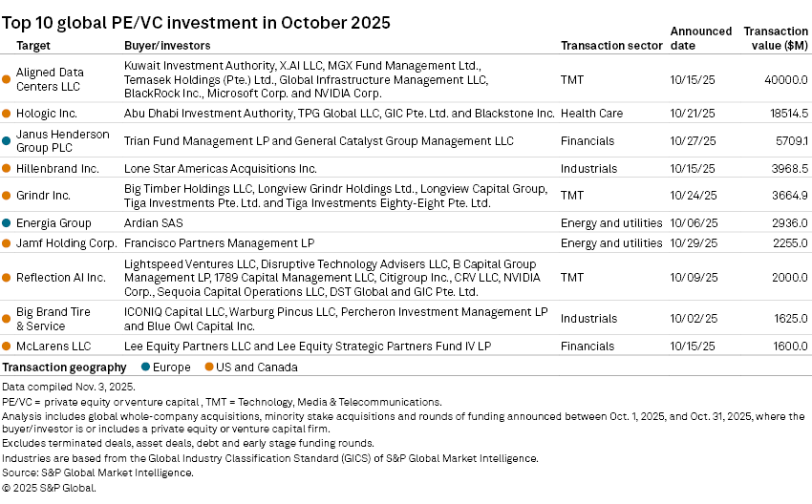This screenshot has width=812, height=504.
Task: Click the Announced date column header
Action: coord(700,38)
